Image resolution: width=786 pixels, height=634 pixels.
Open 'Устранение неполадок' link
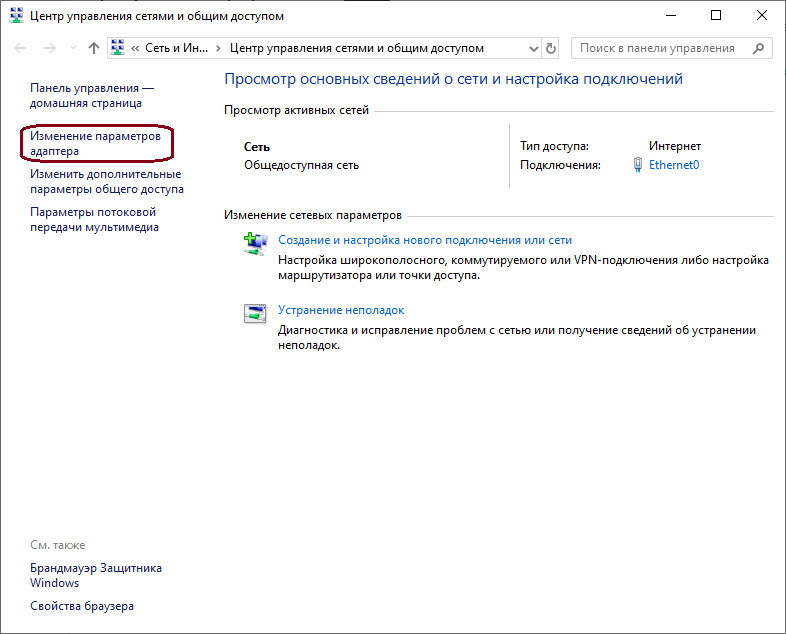tap(341, 310)
